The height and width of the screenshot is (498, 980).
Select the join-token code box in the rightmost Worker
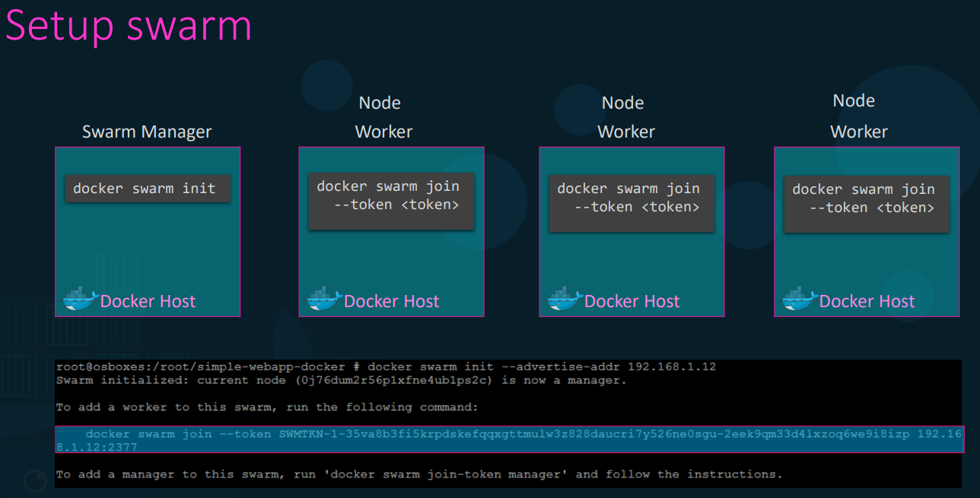(867, 204)
